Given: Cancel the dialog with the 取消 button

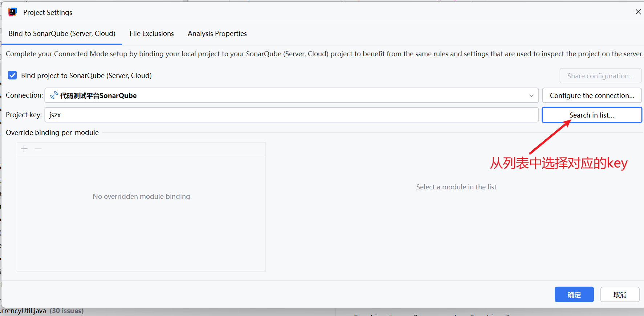Looking at the screenshot, I should coord(620,295).
